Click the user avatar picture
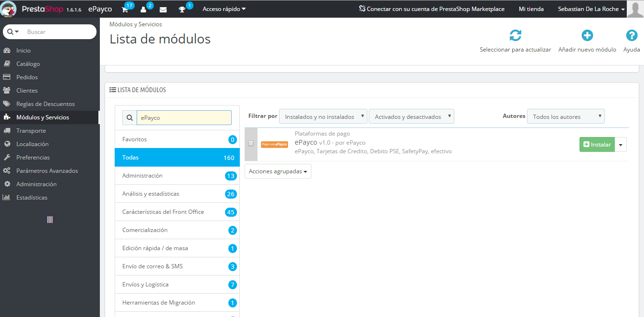Image resolution: width=644 pixels, height=317 pixels. (635, 9)
